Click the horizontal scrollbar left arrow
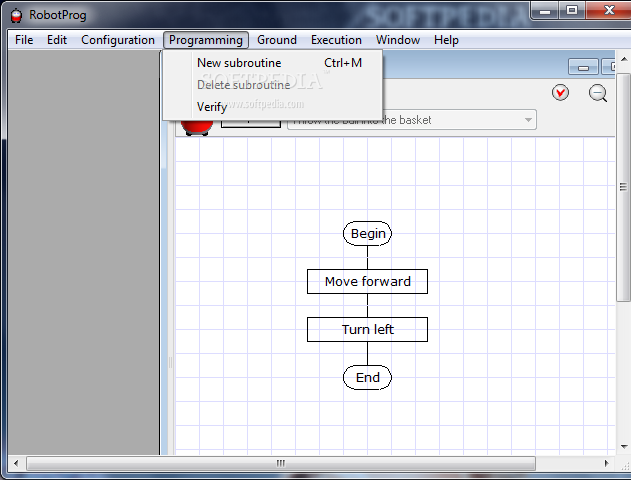 click(x=16, y=463)
